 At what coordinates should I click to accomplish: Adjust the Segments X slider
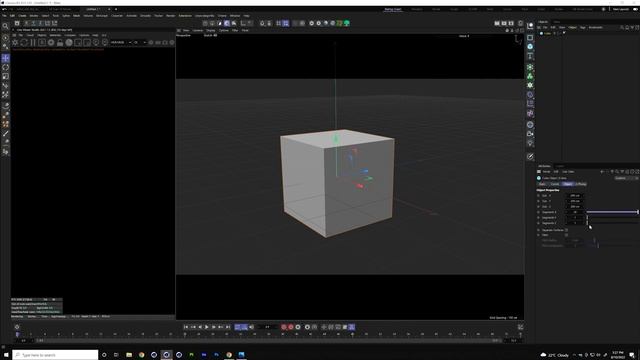coord(612,212)
